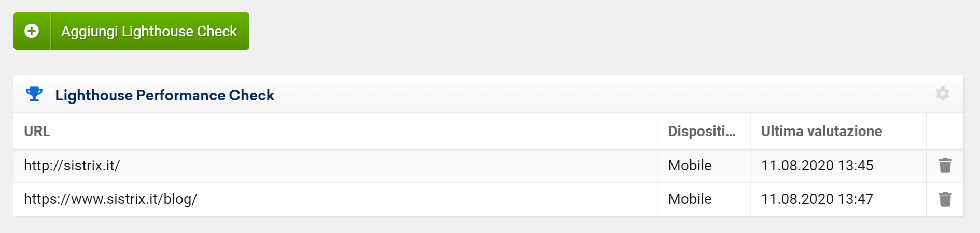Screen dimensions: 980x233
Task: Open the http://sistrix.it/ check row
Action: pyautogui.click(x=72, y=166)
